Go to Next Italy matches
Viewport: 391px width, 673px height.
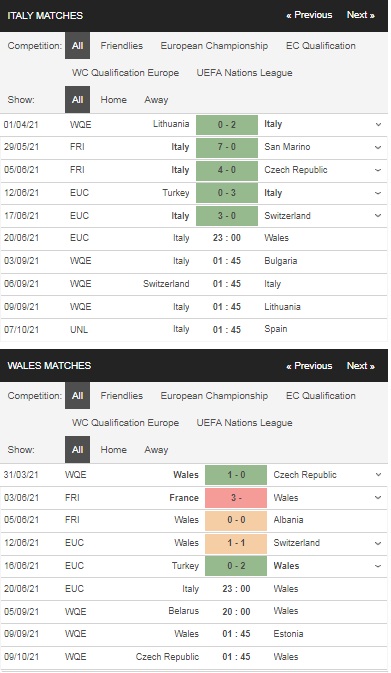[361, 15]
